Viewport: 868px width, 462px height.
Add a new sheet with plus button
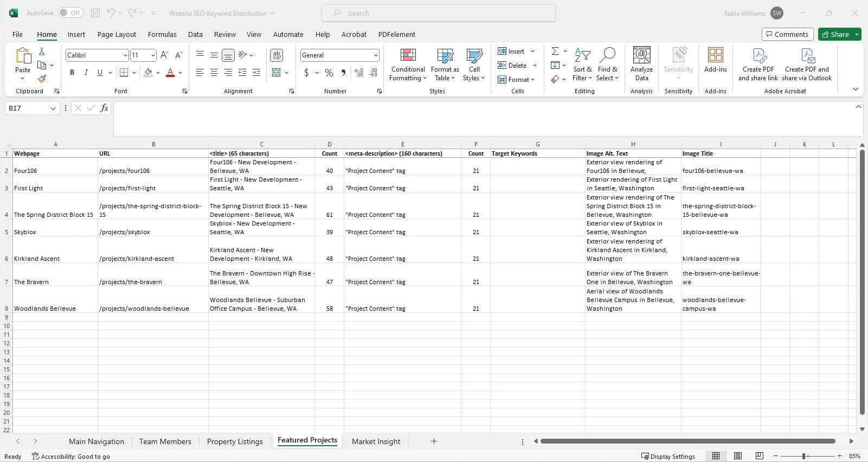click(x=434, y=441)
